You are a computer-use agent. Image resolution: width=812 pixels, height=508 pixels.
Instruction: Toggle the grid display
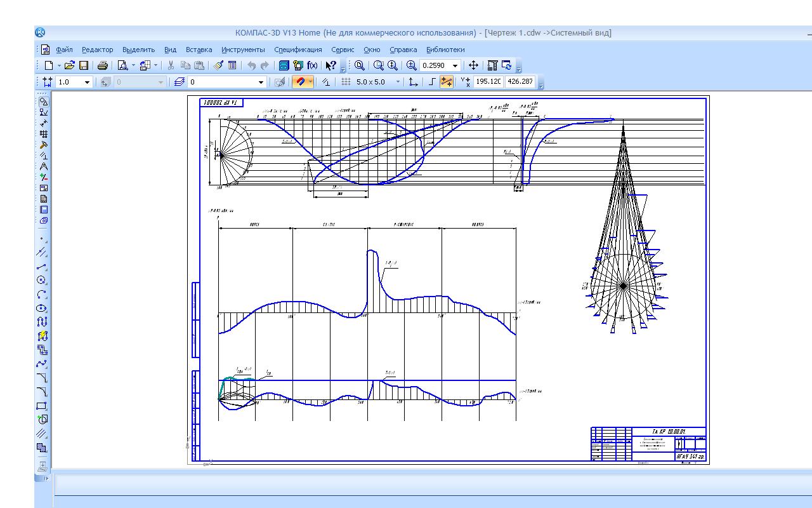[x=346, y=81]
